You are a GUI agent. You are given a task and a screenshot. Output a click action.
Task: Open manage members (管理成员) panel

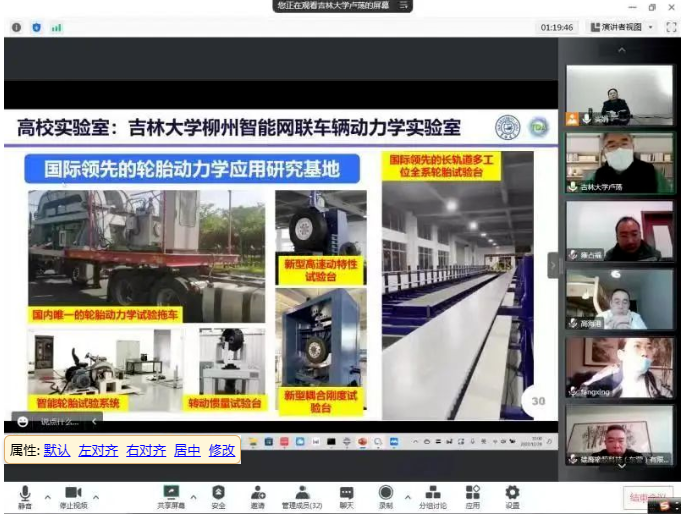point(302,497)
